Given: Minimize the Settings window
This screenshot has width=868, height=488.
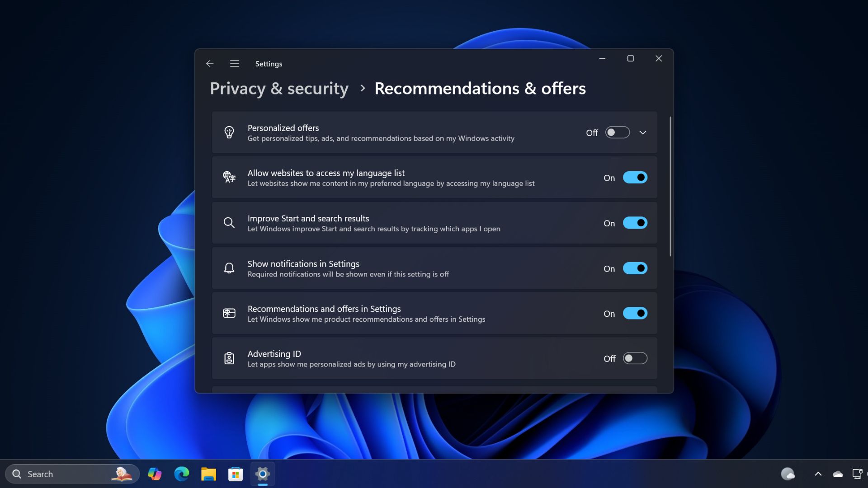Looking at the screenshot, I should coord(602,58).
